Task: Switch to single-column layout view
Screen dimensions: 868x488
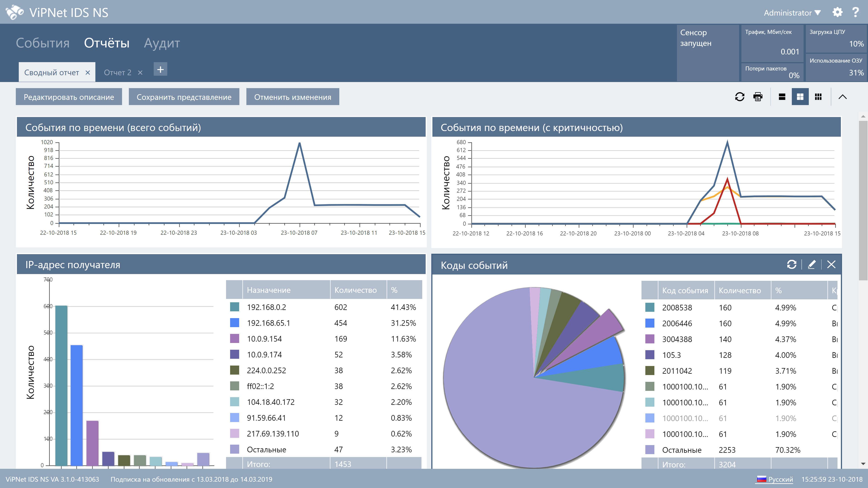Action: pos(782,97)
